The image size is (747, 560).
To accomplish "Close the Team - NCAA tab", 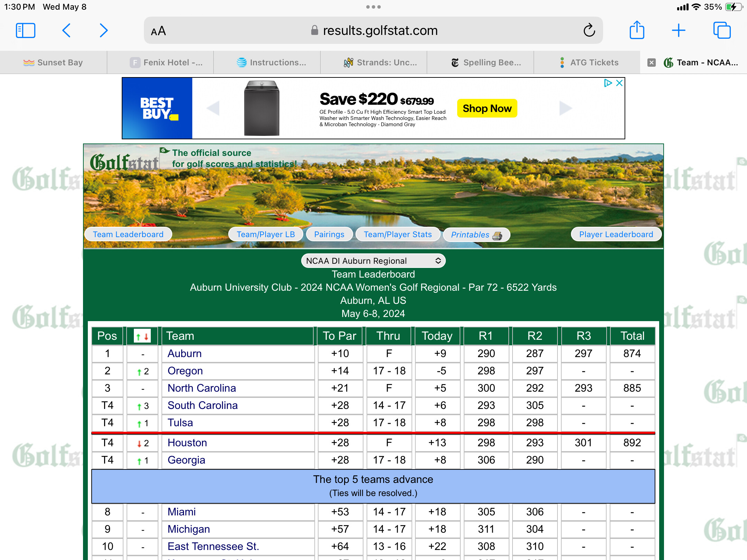I will [x=652, y=63].
